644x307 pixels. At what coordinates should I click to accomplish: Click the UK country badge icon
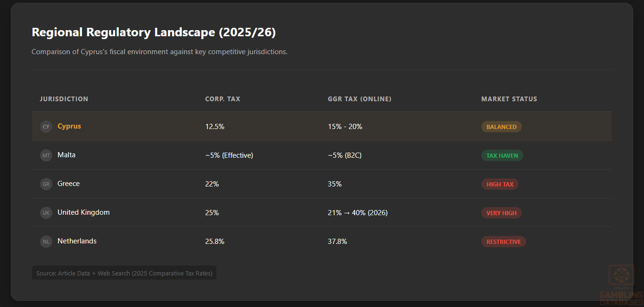(46, 213)
